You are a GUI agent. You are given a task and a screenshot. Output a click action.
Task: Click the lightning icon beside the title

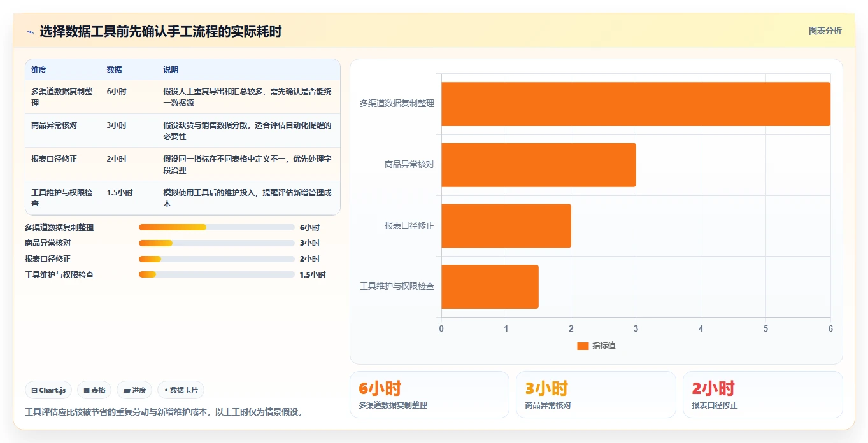tap(31, 32)
